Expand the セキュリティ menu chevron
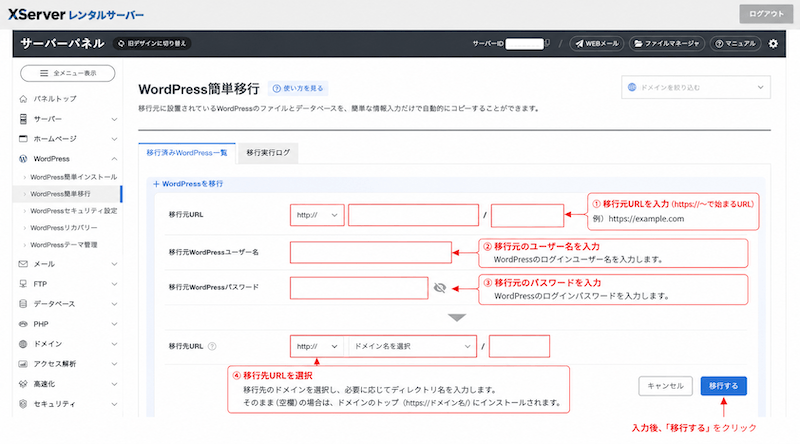800x444 pixels. pyautogui.click(x=114, y=404)
